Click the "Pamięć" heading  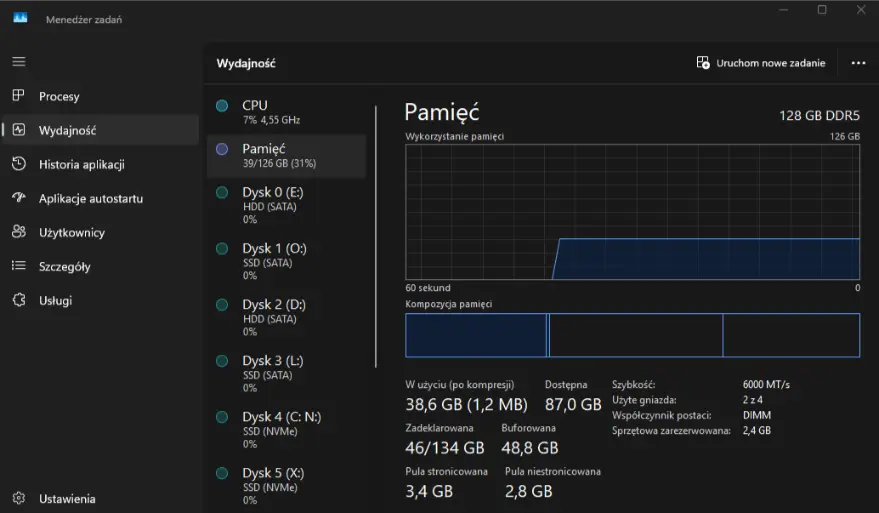(442, 112)
